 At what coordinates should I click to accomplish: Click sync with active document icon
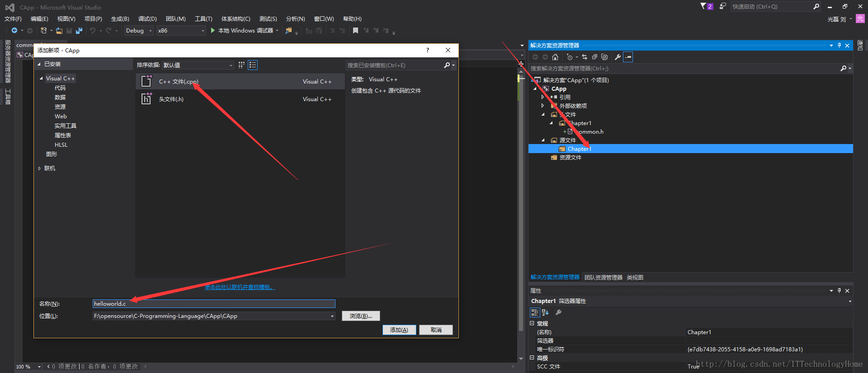584,57
